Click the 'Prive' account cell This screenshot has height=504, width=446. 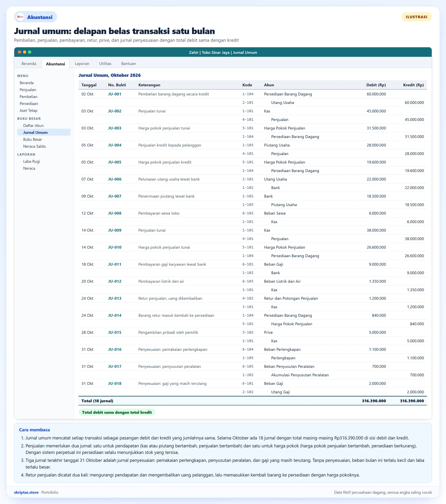[268, 332]
